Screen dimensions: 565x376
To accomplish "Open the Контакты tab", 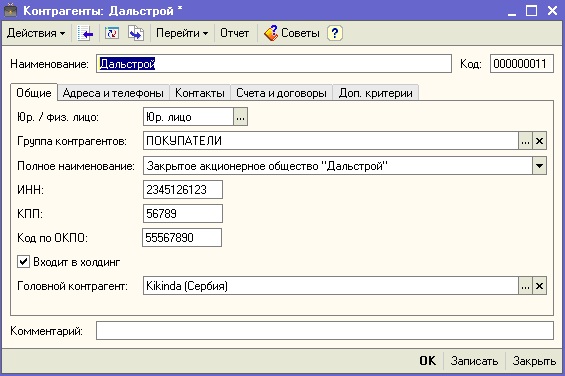I will point(200,93).
